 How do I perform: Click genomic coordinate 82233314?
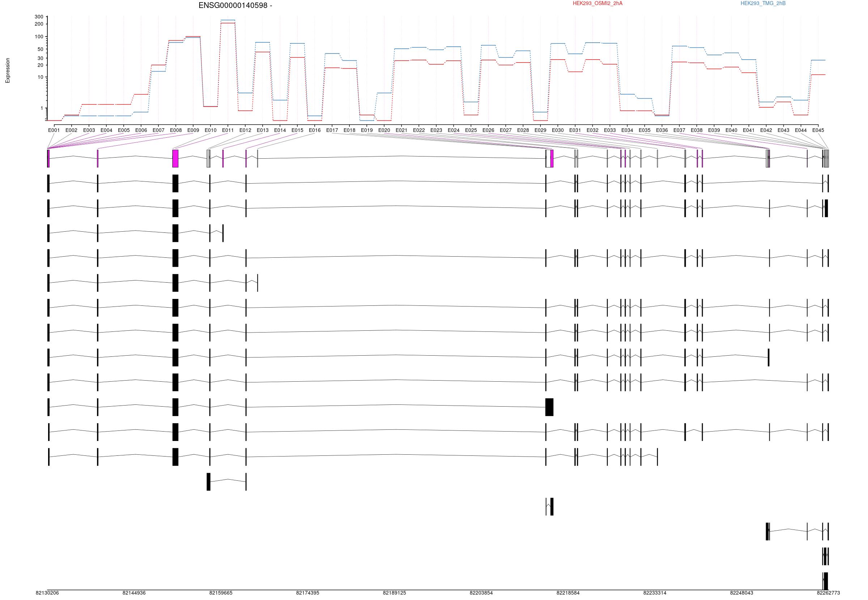coord(655,593)
